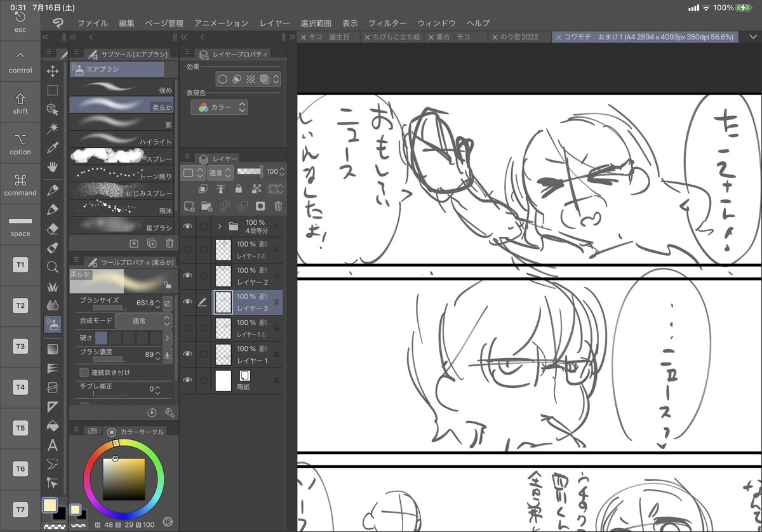Click Create layer mask icon
The width and height of the screenshot is (762, 532).
click(x=260, y=206)
